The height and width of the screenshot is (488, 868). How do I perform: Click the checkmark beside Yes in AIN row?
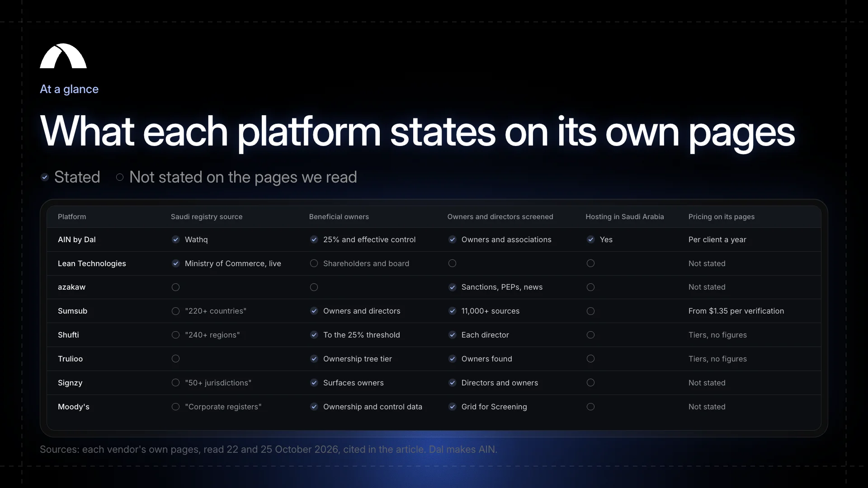[591, 239]
